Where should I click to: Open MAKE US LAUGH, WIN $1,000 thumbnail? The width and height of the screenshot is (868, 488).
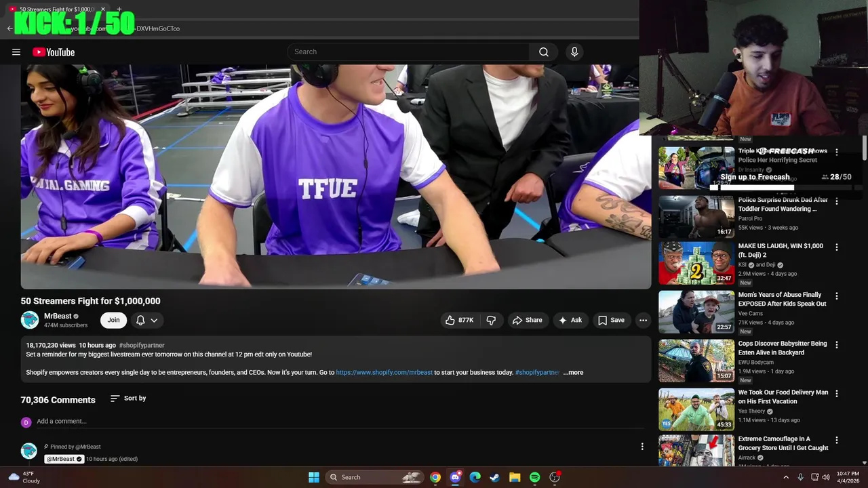pos(696,263)
